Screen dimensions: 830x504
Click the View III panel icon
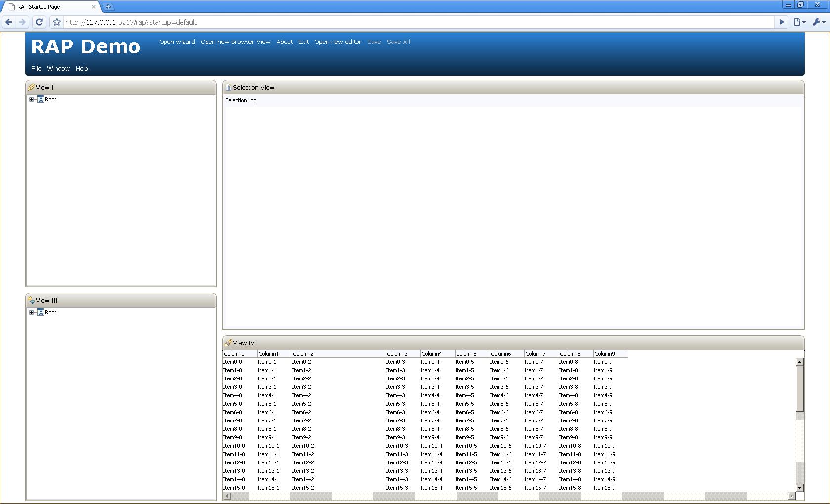pyautogui.click(x=31, y=300)
